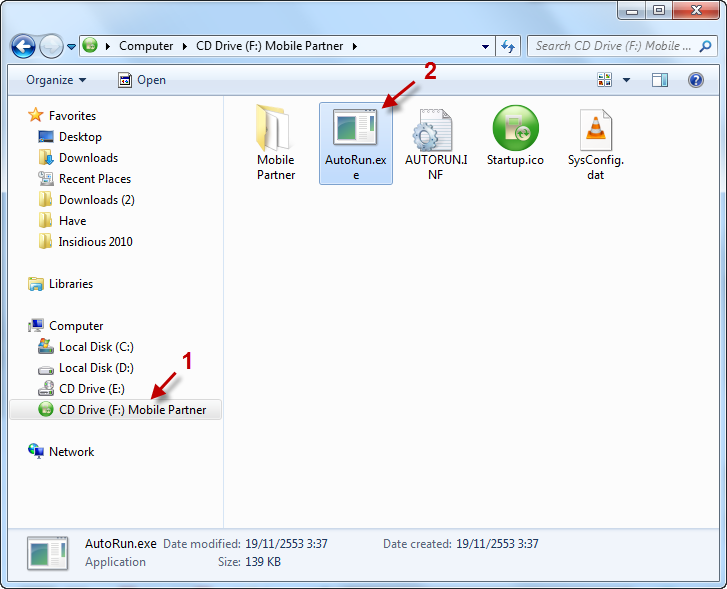Open the Organize menu
This screenshot has height=589, width=727.
click(56, 80)
